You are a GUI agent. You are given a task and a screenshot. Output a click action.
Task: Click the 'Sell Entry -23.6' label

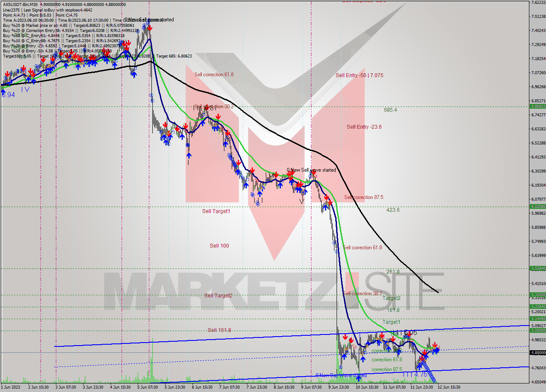(x=364, y=127)
